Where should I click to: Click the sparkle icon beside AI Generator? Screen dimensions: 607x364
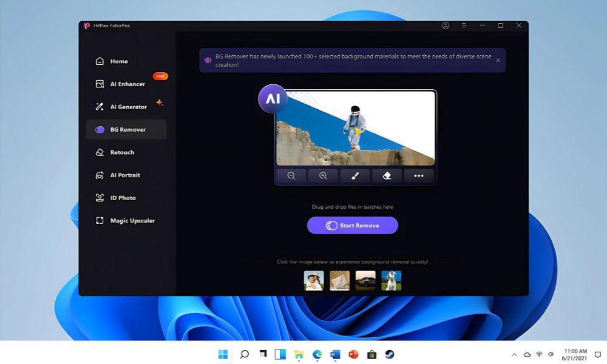(x=159, y=103)
